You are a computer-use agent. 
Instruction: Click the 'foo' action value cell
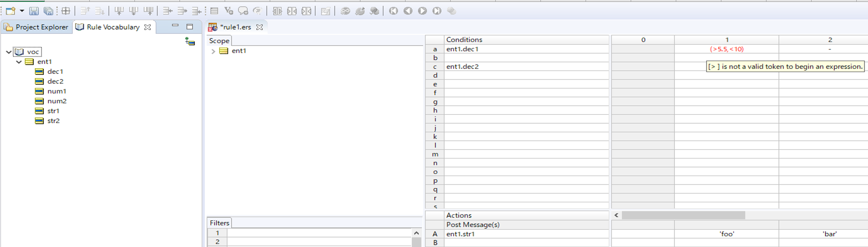click(x=727, y=234)
